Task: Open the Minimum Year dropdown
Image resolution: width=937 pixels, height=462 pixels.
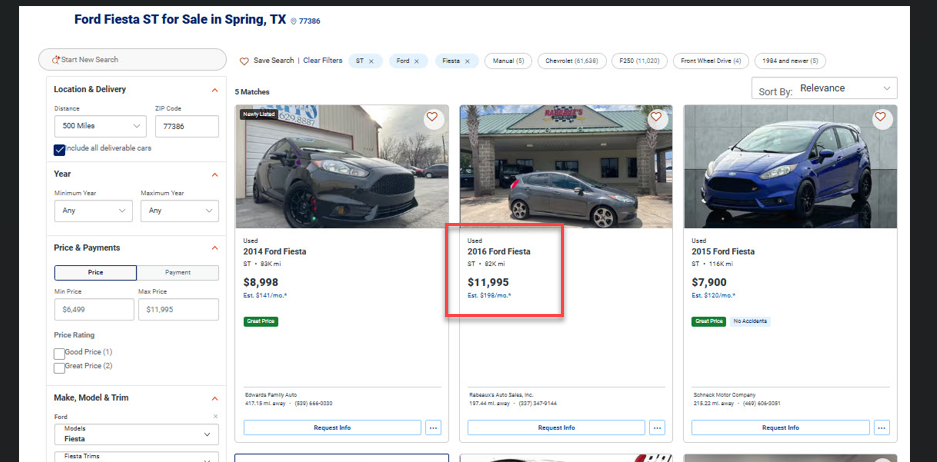Action: click(93, 211)
